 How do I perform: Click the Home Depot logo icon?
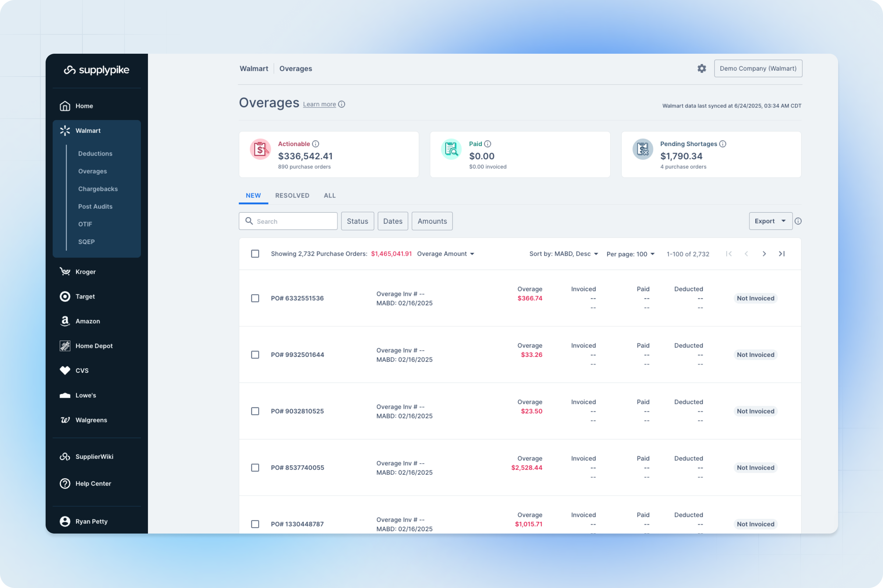pos(65,346)
